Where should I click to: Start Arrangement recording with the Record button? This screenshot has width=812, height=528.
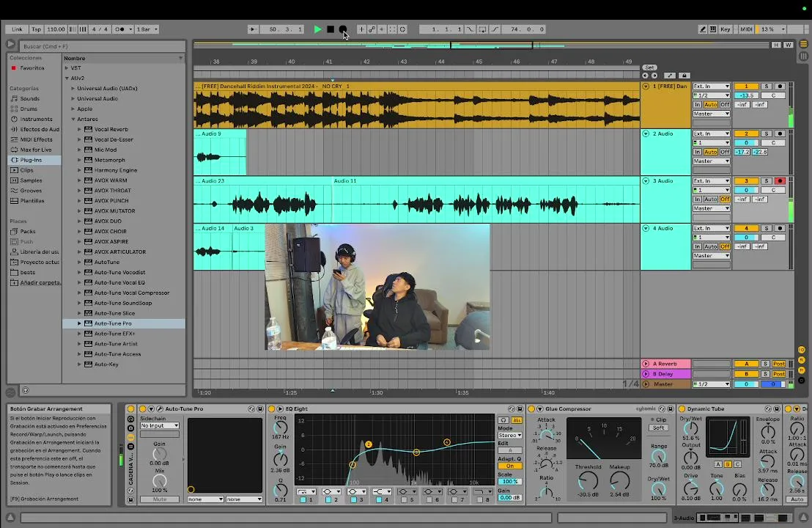[342, 29]
